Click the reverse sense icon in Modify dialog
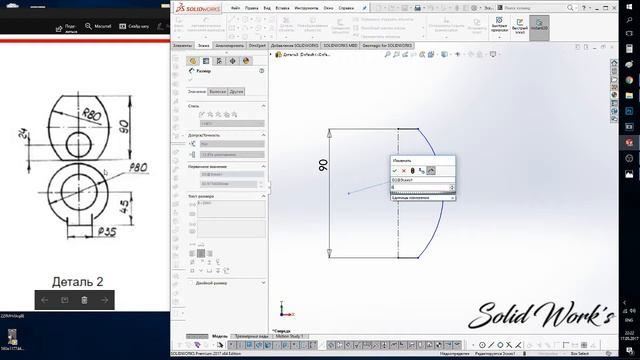The width and height of the screenshot is (640, 360). [x=422, y=171]
